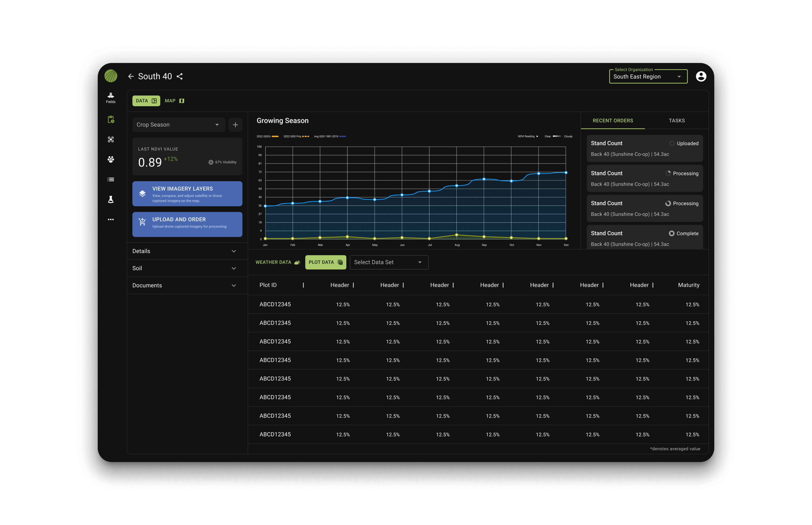Add a new crop season with plus
Screen dimensions: 812x525
tap(235, 125)
